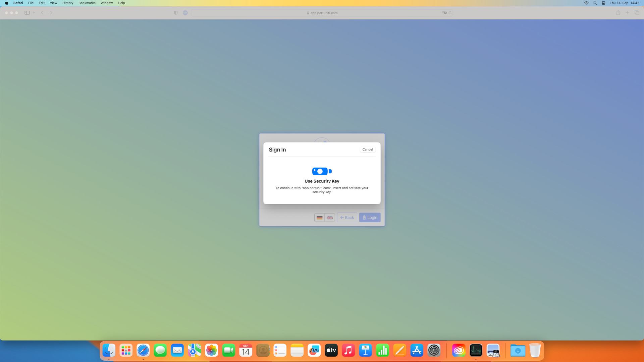Open the Wi-Fi status menu
The height and width of the screenshot is (362, 644).
[586, 3]
